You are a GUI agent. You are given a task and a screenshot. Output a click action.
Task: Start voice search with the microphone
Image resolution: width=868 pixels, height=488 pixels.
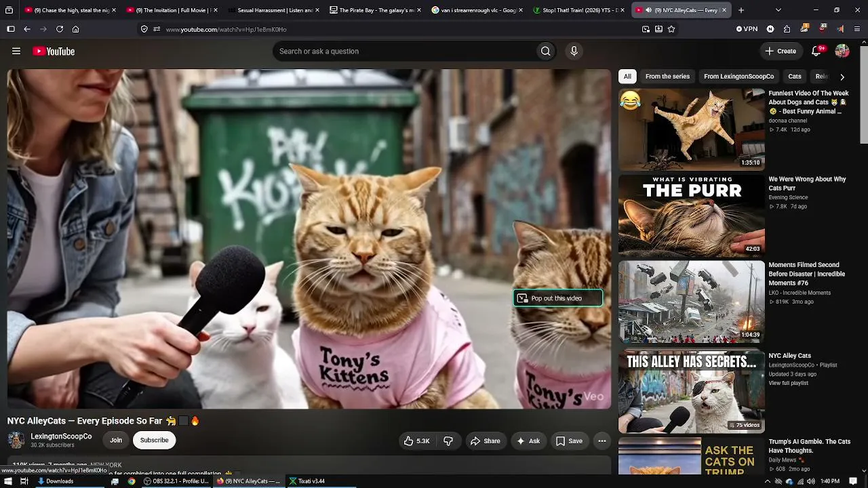click(574, 52)
